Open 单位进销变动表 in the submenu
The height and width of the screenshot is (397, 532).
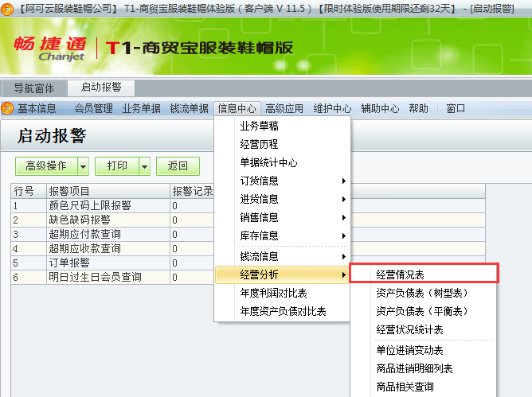[424, 350]
